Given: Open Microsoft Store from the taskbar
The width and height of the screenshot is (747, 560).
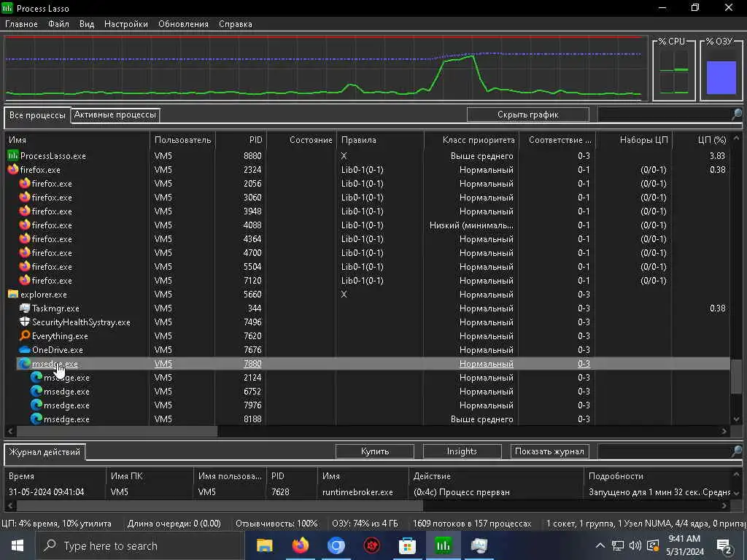Looking at the screenshot, I should [x=407, y=545].
